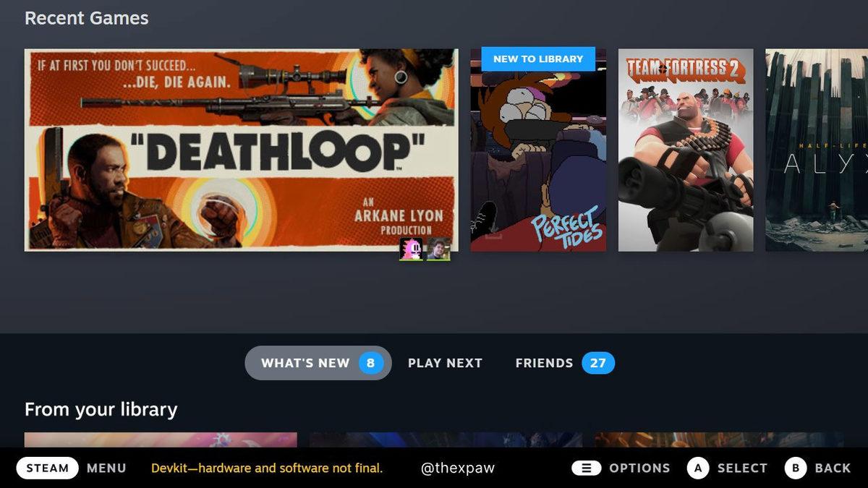The width and height of the screenshot is (868, 488).
Task: Open the Half-Life Alyx cover
Action: click(817, 150)
